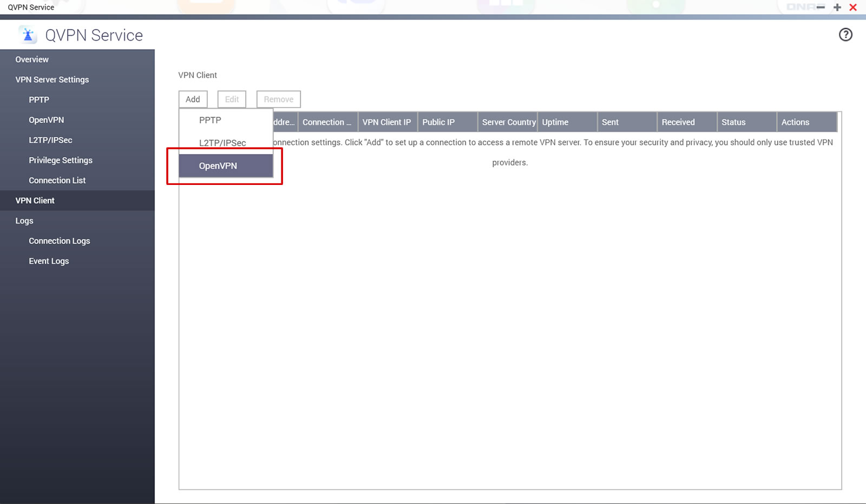Minimize the QVPN Service window
Viewport: 866px width, 504px height.
click(821, 7)
